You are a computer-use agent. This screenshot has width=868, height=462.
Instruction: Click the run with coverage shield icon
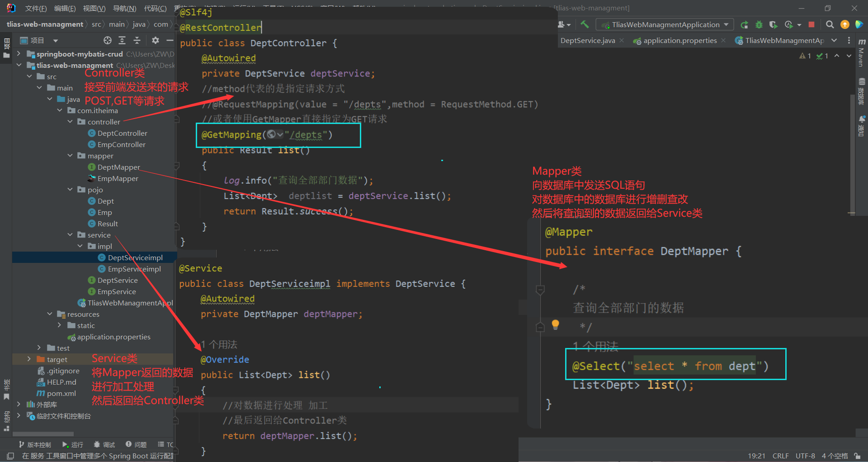coord(774,24)
